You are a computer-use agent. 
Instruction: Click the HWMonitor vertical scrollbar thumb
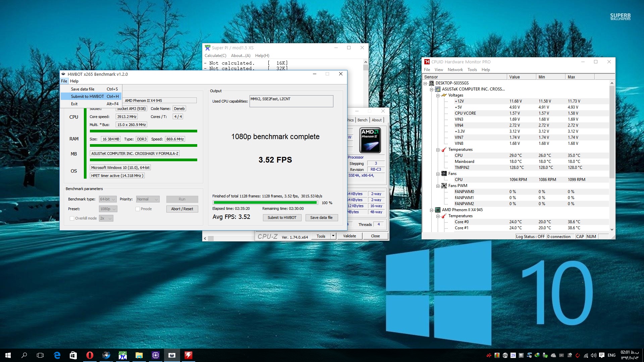[x=612, y=131]
